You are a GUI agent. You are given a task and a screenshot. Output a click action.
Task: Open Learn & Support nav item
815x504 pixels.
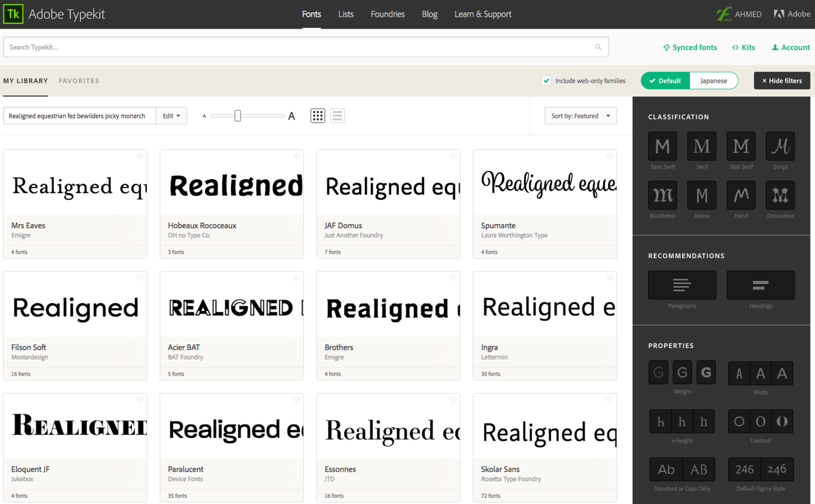click(x=483, y=14)
